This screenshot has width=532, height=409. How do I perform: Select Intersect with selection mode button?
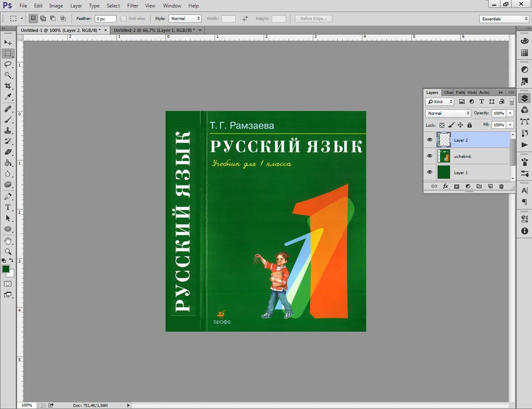[x=63, y=19]
